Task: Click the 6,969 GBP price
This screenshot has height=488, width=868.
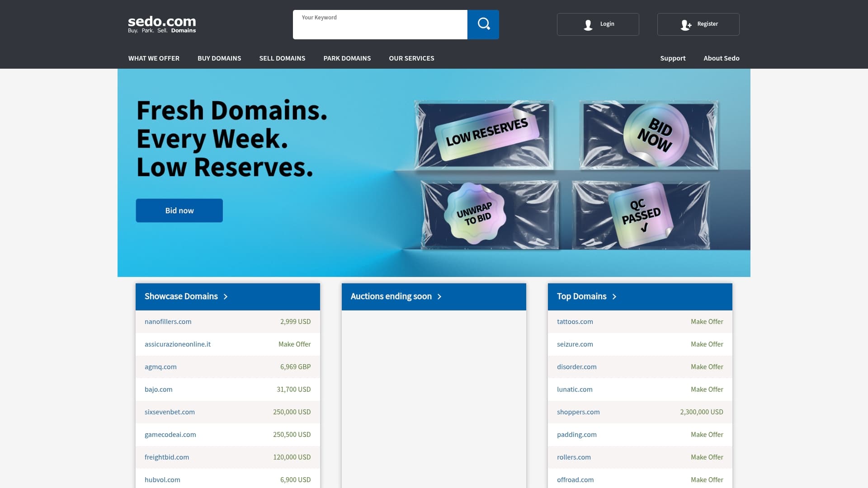Action: click(296, 367)
